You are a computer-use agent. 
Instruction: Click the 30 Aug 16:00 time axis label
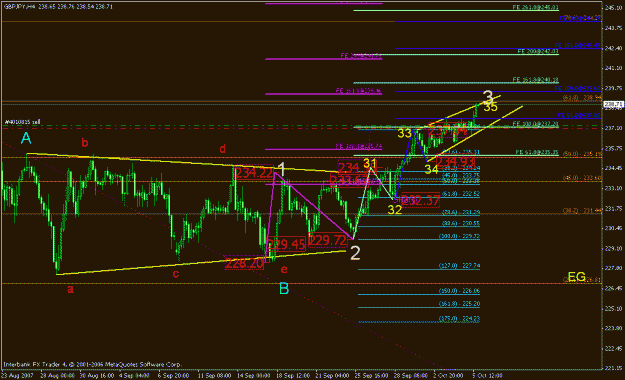coord(96,375)
